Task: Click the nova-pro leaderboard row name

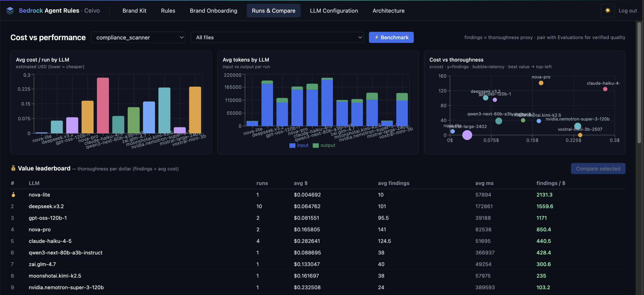Action: pyautogui.click(x=40, y=229)
